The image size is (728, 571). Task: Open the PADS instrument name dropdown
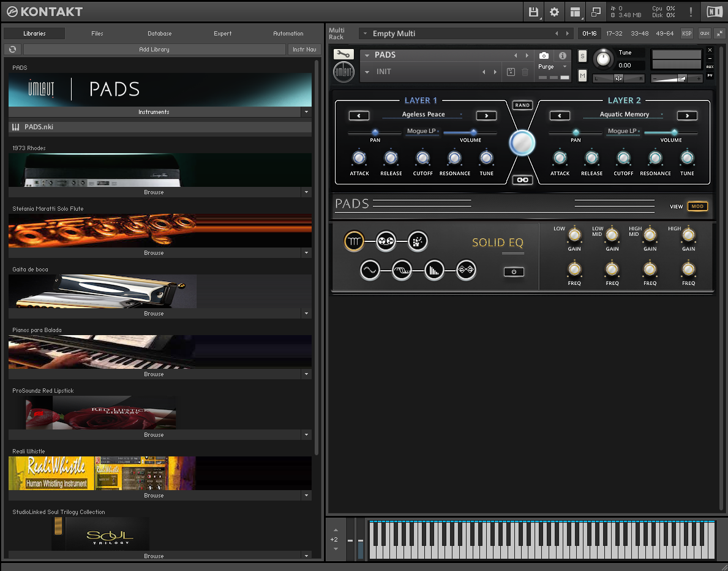pyautogui.click(x=367, y=55)
